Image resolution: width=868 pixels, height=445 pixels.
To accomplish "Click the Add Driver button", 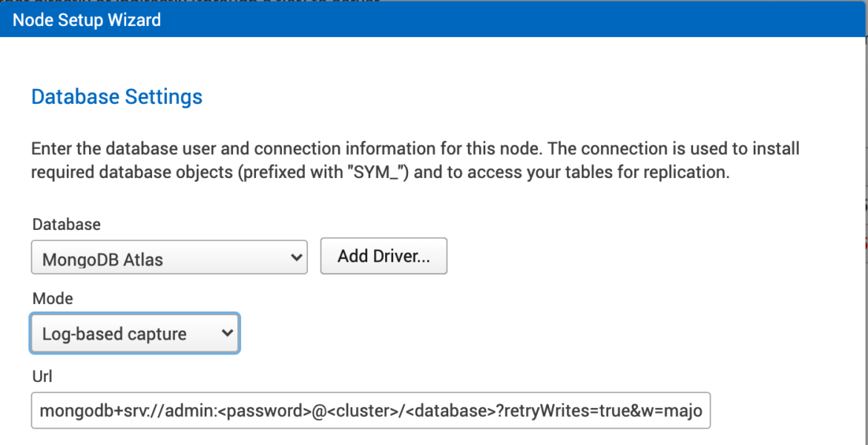I will click(384, 256).
